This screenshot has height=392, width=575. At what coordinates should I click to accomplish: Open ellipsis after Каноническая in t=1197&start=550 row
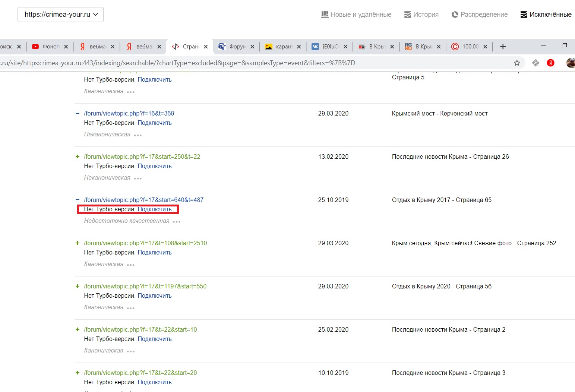point(131,308)
